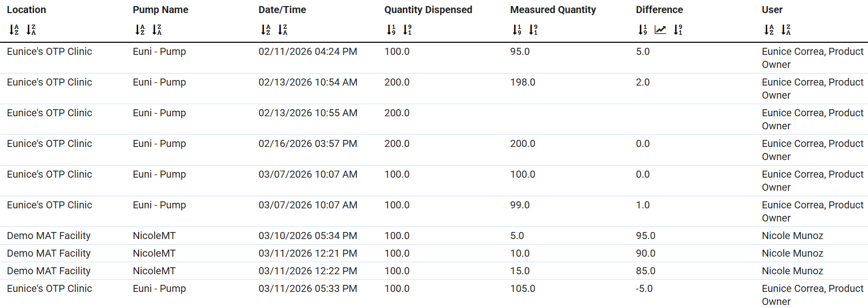This screenshot has width=868, height=308.
Task: Sort Date/Time column descending
Action: pyautogui.click(x=283, y=30)
